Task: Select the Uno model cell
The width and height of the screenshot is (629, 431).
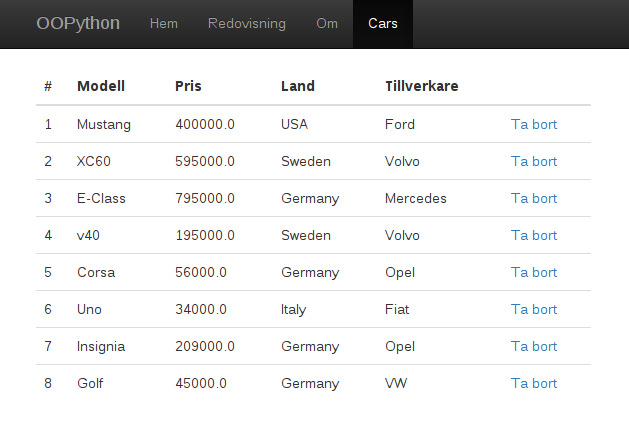Action: tap(89, 309)
